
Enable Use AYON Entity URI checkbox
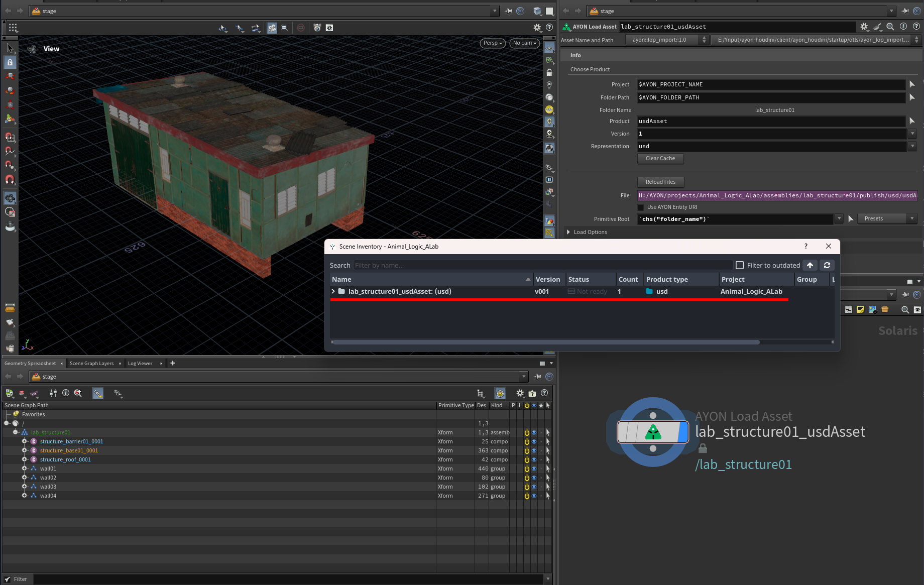click(641, 207)
